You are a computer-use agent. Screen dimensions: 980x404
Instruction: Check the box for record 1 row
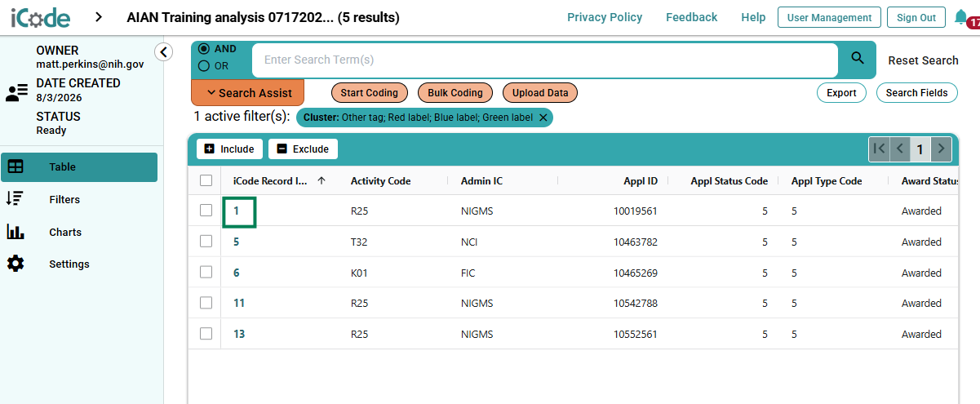pyautogui.click(x=206, y=211)
